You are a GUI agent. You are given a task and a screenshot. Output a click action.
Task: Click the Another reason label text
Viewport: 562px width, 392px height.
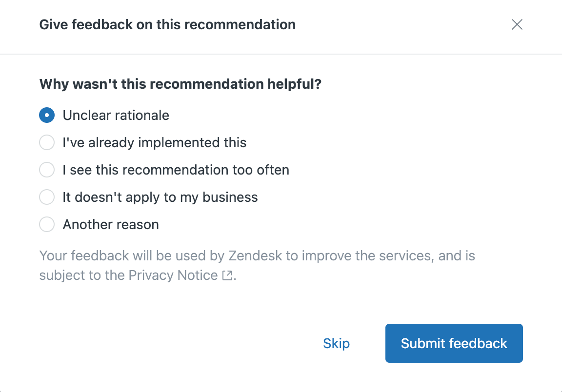coord(111,225)
